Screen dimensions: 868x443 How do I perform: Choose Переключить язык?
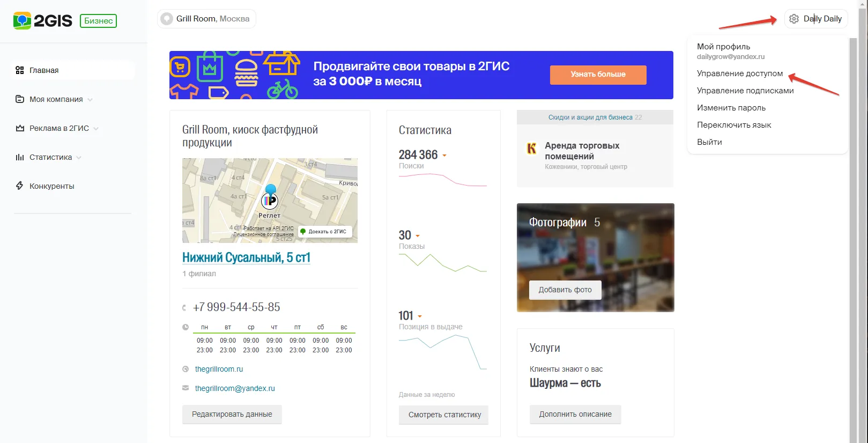pyautogui.click(x=734, y=125)
